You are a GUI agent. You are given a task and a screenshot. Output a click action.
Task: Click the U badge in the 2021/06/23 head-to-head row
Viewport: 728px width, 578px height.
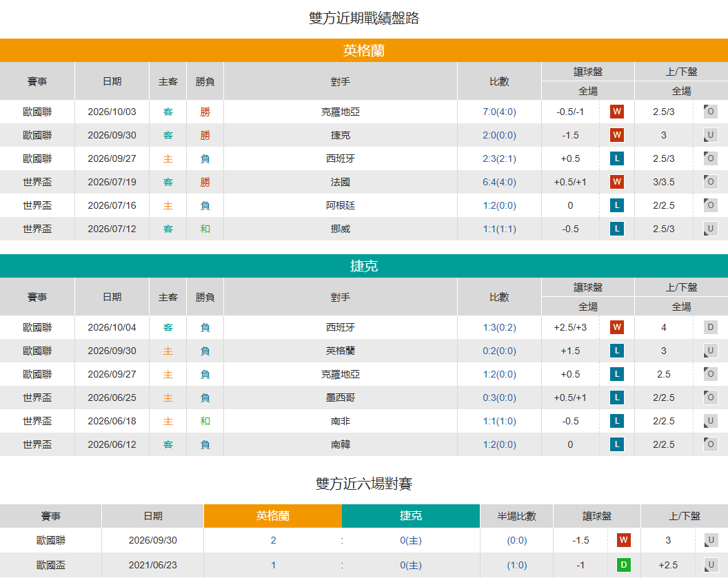point(710,565)
